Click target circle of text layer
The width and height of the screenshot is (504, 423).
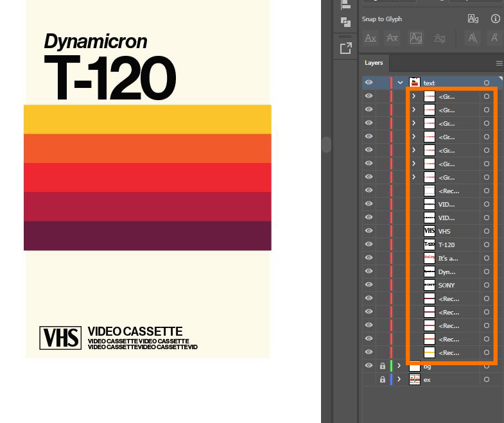point(487,83)
